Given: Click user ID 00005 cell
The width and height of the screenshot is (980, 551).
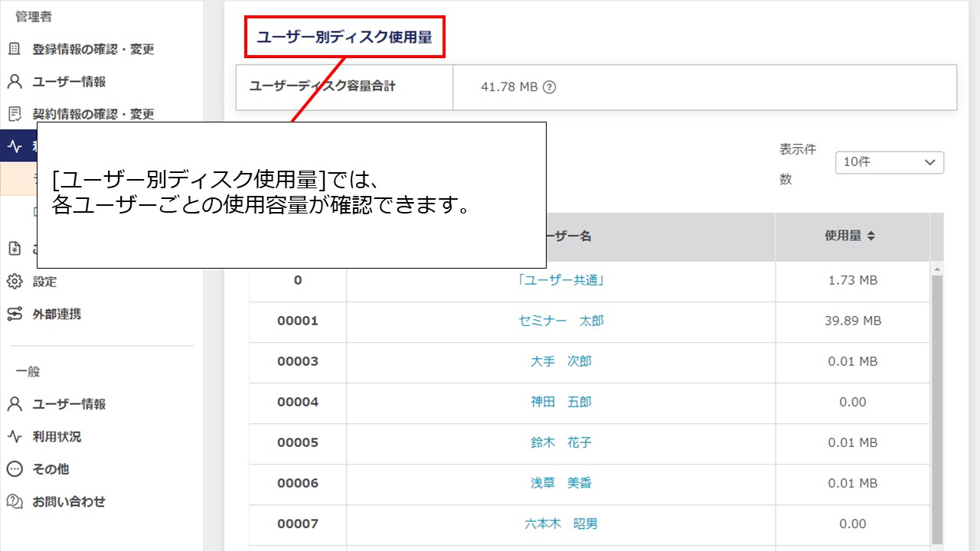Looking at the screenshot, I should (x=298, y=442).
